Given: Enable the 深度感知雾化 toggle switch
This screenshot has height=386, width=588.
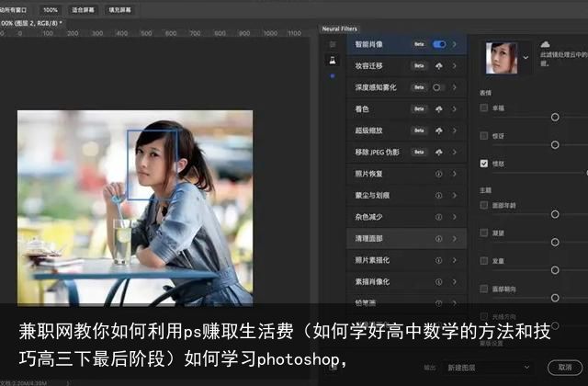Looking at the screenshot, I should [x=439, y=87].
